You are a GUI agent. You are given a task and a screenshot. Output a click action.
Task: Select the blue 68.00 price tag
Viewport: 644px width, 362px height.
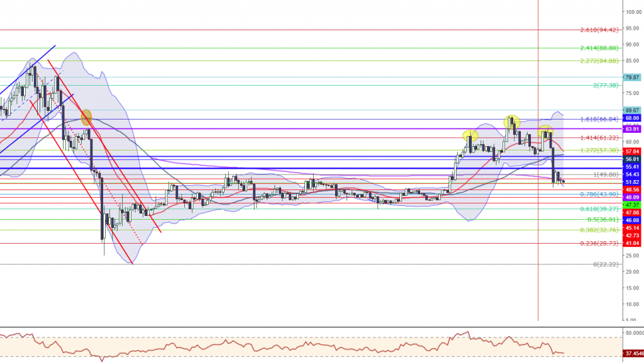point(632,118)
